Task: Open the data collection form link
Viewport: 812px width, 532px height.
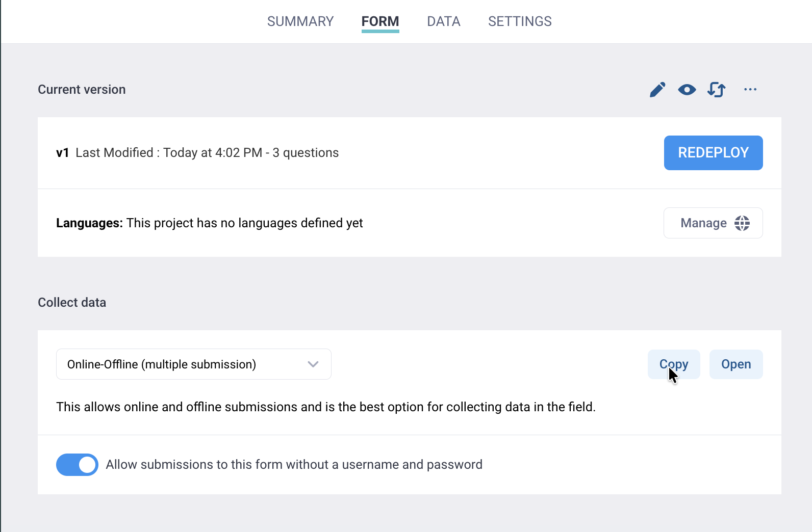Action: (x=736, y=364)
